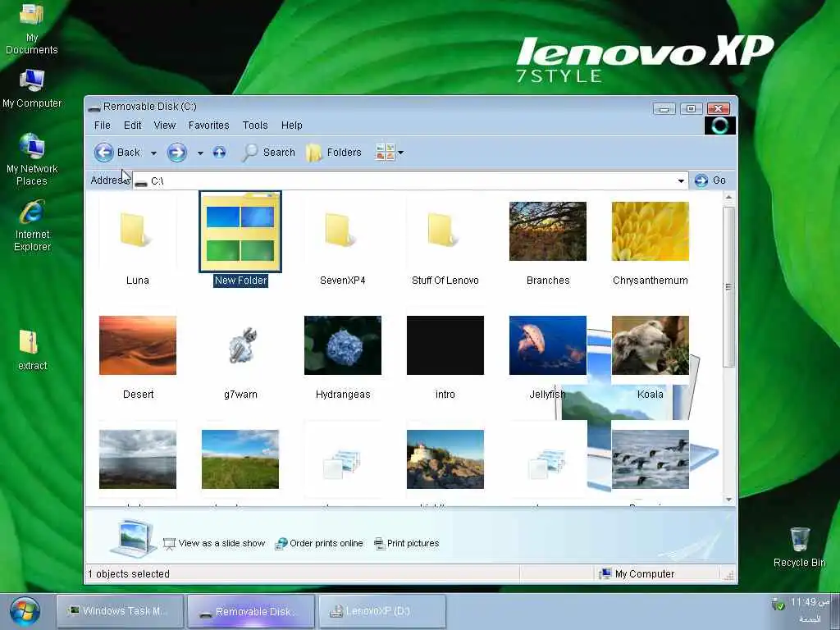Viewport: 840px width, 630px height.
Task: Open the Search pane
Action: [268, 153]
